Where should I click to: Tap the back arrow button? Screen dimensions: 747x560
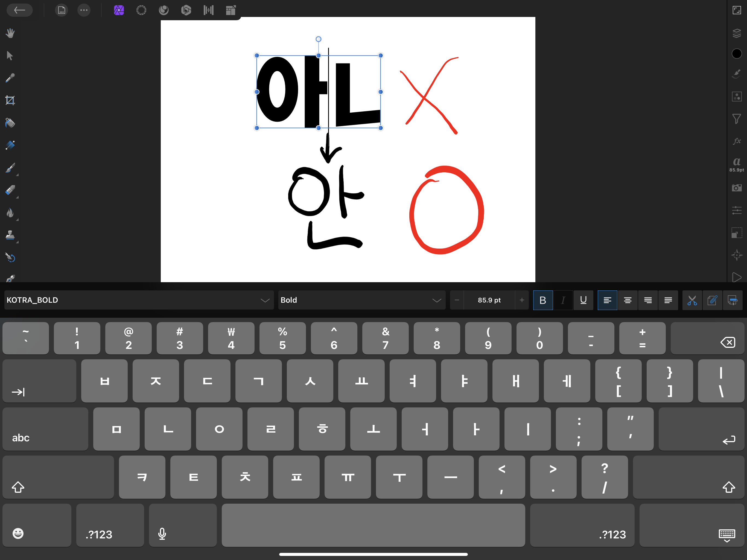point(19,10)
